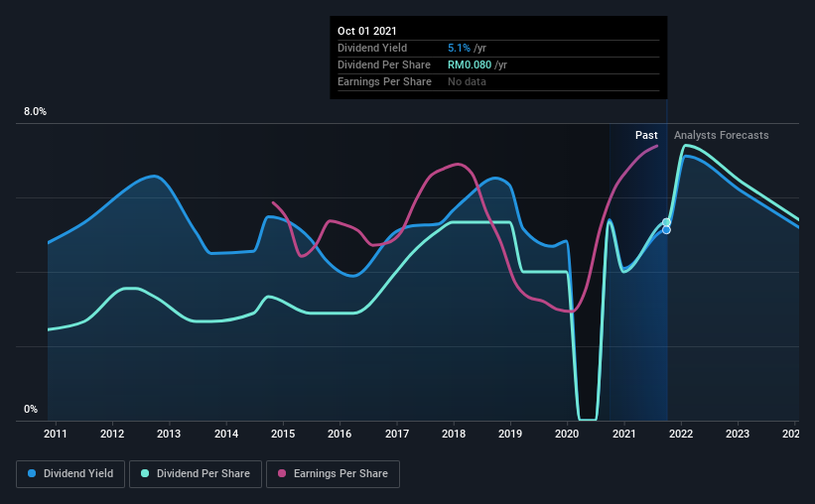
Task: Toggle the Dividend Yield legend series
Action: click(x=70, y=474)
